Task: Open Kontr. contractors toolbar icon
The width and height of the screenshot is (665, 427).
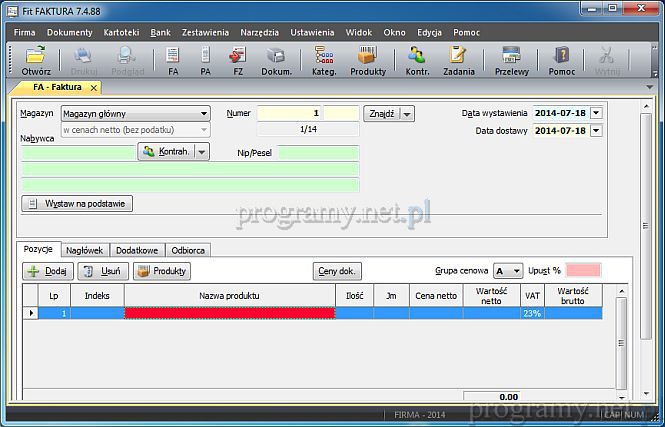Action: point(418,60)
